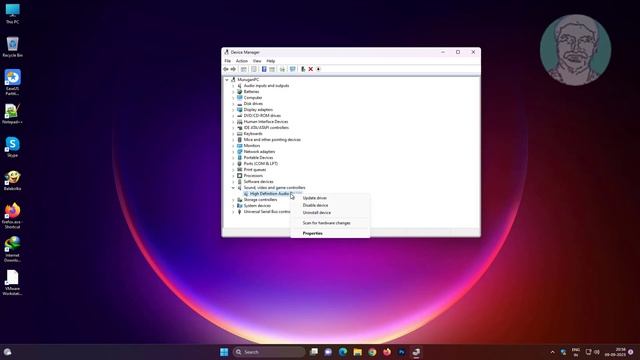Select the Notepad++ desktop shortcut
Screen dimensions: 640x360
[x=12, y=114]
